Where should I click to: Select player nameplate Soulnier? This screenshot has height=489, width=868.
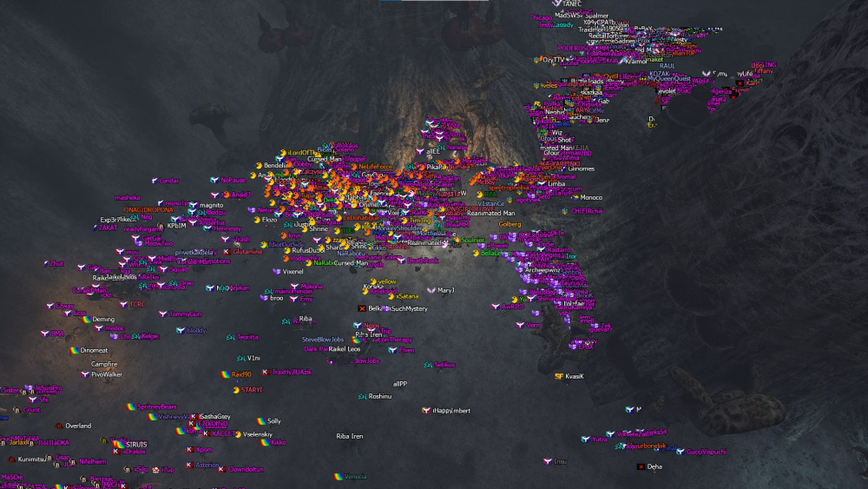pos(473,241)
